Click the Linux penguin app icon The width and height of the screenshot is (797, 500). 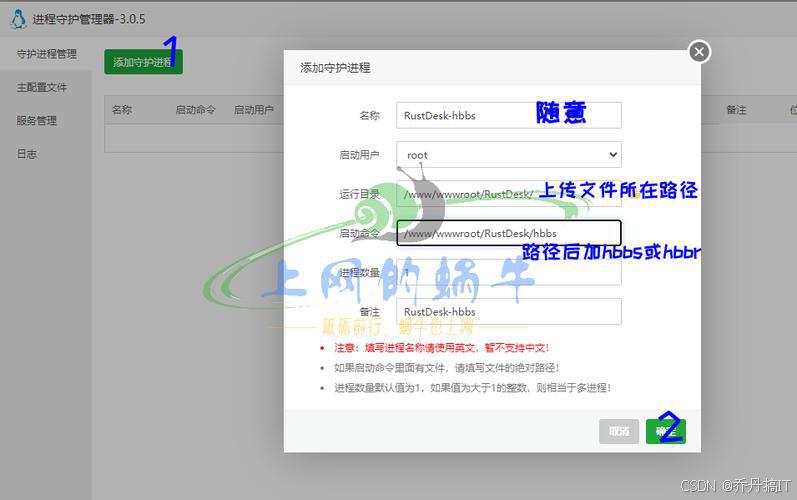pyautogui.click(x=18, y=19)
